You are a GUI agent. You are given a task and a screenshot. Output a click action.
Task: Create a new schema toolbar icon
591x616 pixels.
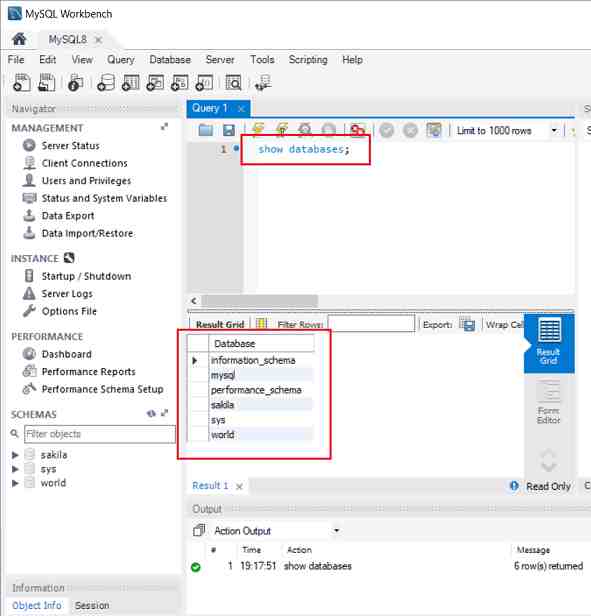[106, 82]
